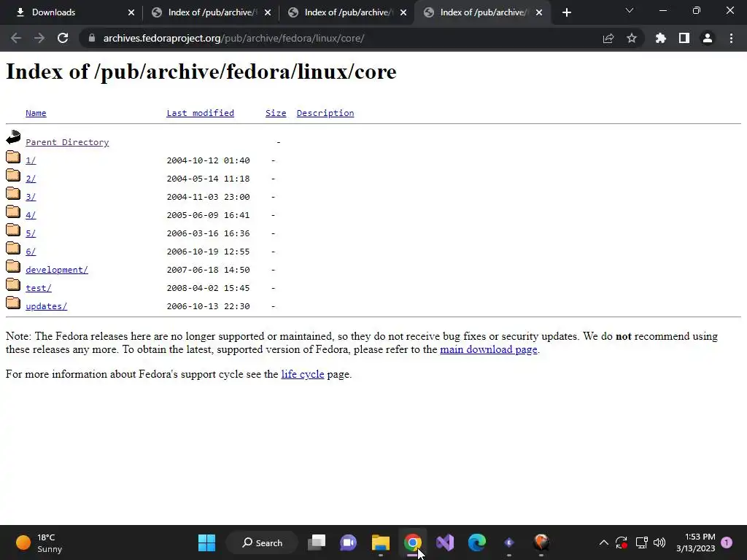Follow the main download page link
747x560 pixels.
[488, 349]
